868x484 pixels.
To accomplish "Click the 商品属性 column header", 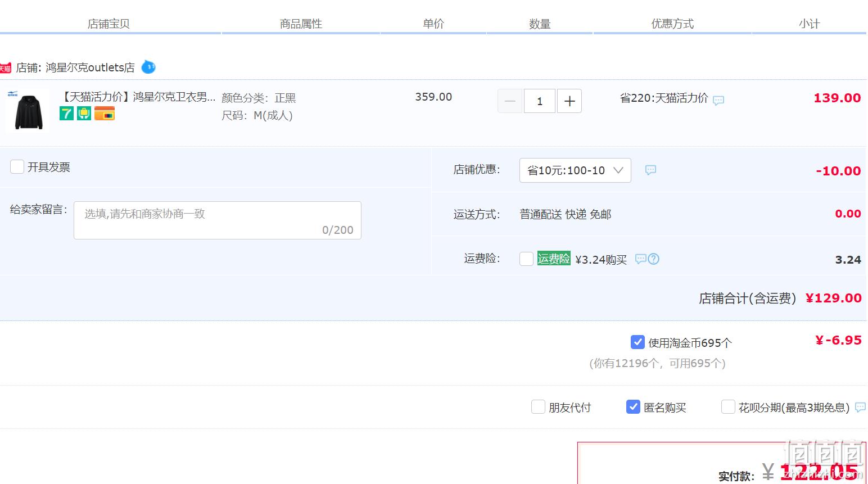I will [301, 24].
